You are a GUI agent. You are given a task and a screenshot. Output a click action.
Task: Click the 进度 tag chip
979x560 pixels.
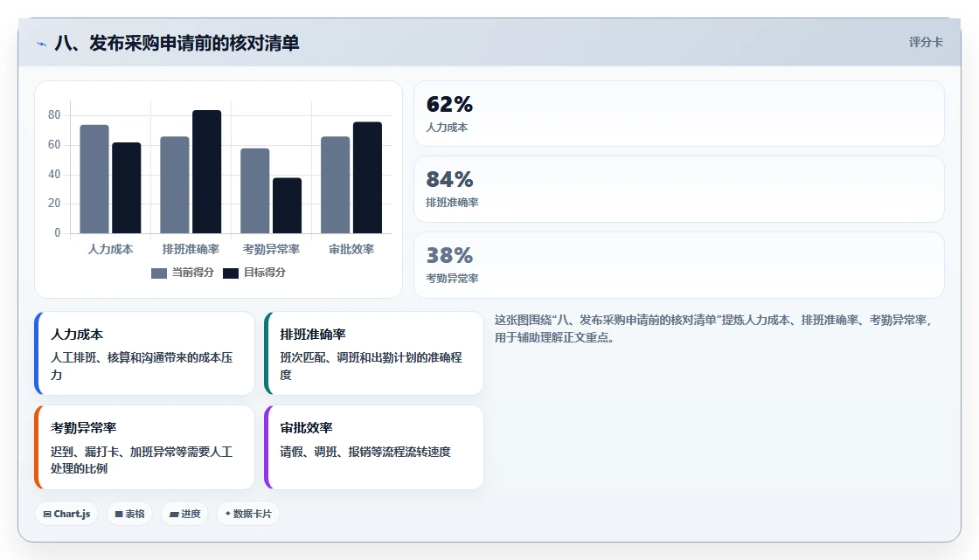184,514
